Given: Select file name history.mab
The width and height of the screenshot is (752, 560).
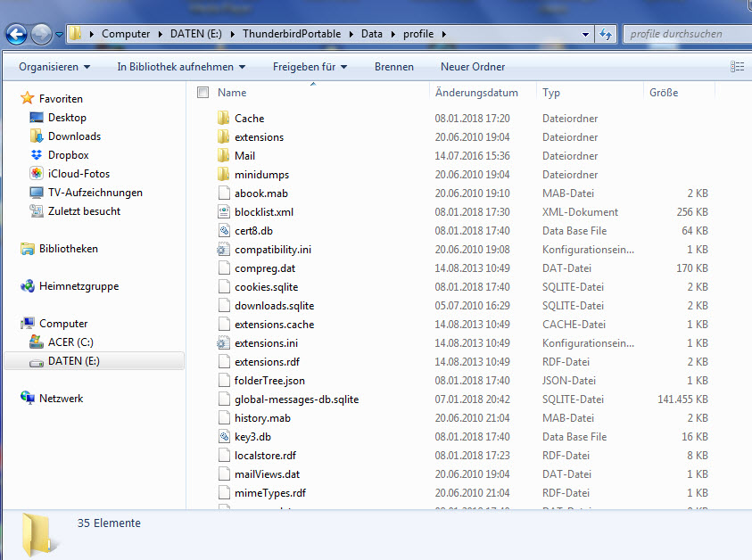Looking at the screenshot, I should [262, 418].
